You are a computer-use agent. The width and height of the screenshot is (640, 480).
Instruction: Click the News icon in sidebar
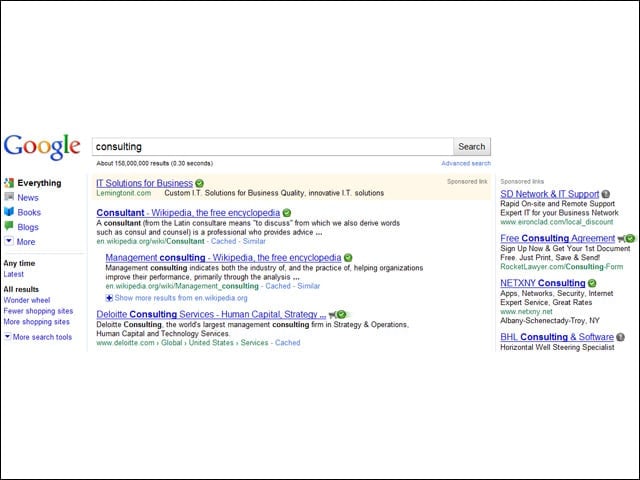point(9,197)
